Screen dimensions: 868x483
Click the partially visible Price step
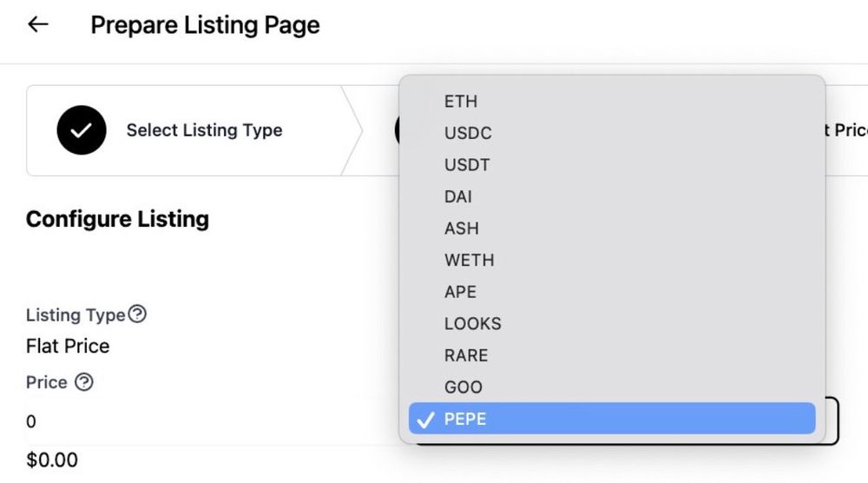(x=846, y=130)
